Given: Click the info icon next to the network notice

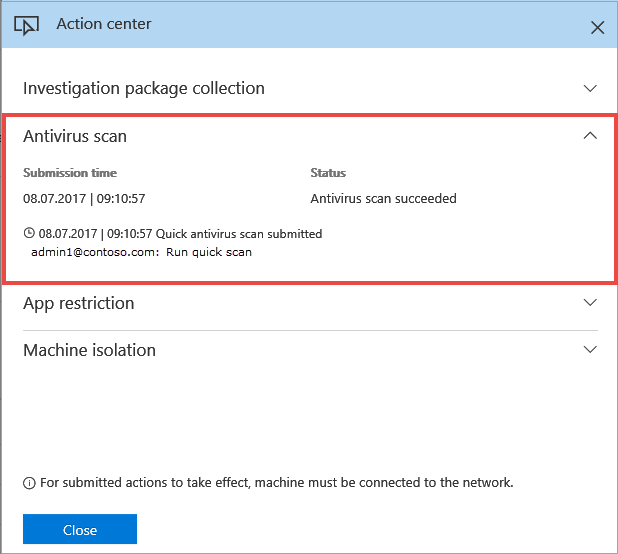Looking at the screenshot, I should (29, 483).
